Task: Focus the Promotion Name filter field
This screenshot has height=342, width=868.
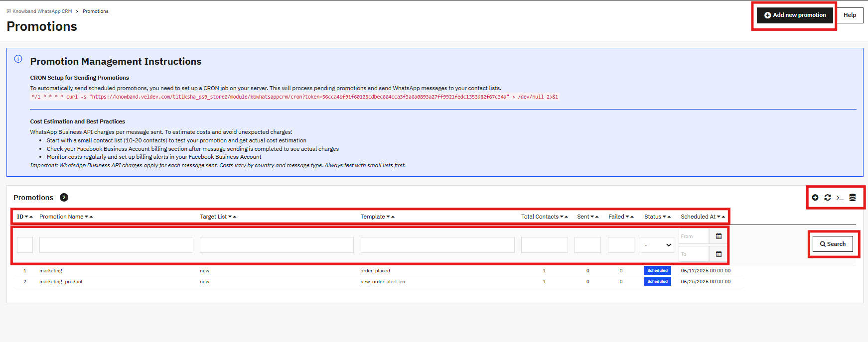Action: (x=116, y=245)
